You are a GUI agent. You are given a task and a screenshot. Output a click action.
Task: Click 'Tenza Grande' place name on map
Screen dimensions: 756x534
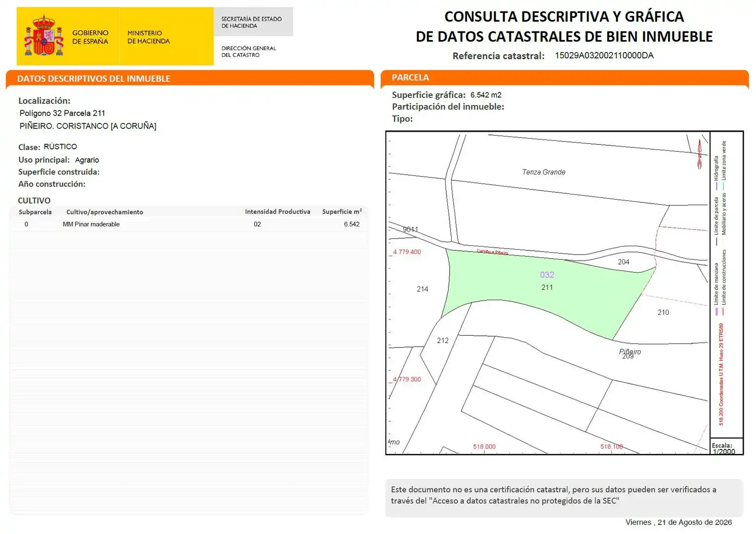544,172
